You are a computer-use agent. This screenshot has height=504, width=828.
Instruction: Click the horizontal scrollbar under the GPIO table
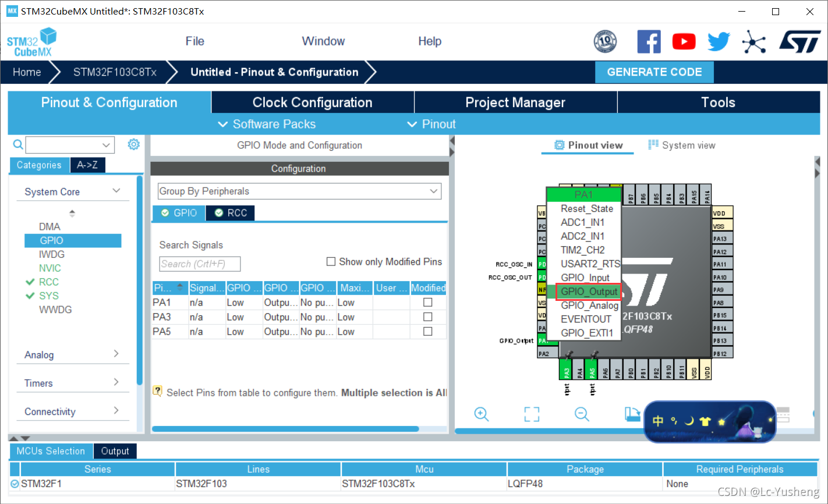coord(285,429)
